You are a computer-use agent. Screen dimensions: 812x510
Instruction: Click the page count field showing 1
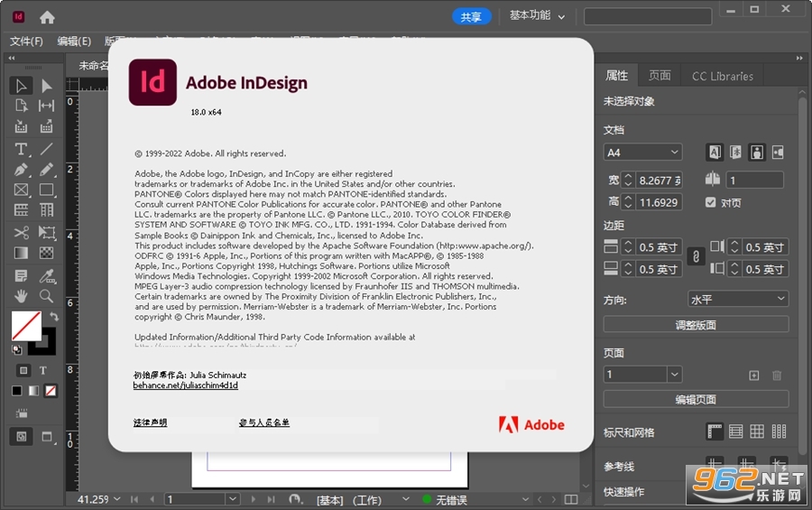pyautogui.click(x=755, y=181)
